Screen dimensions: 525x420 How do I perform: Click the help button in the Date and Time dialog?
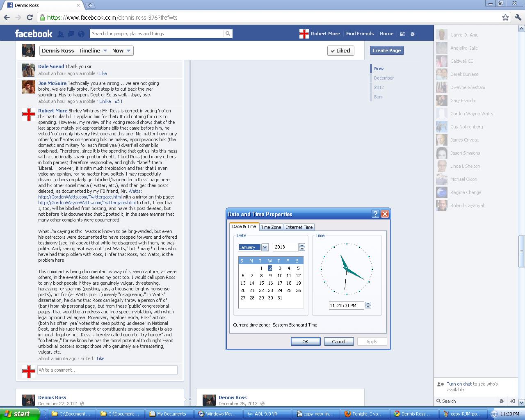coord(375,214)
